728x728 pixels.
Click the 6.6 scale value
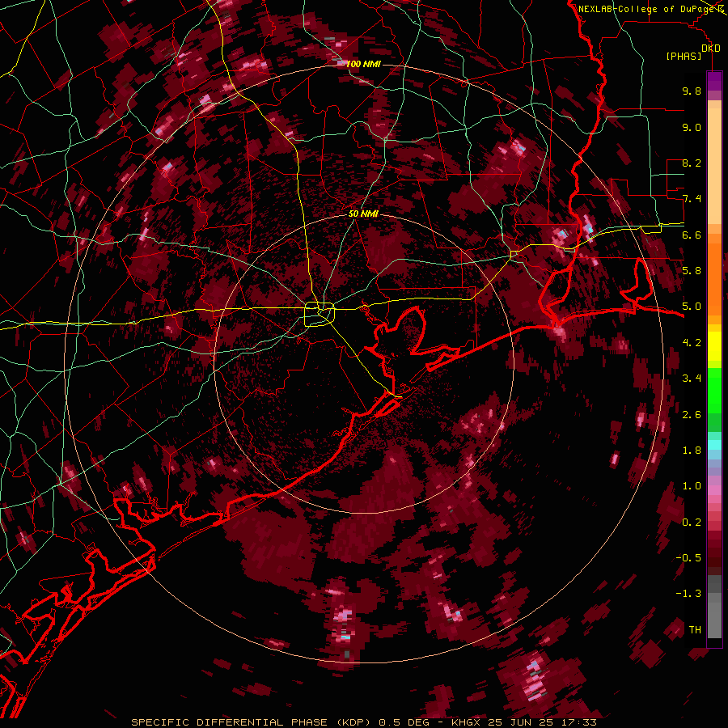692,235
